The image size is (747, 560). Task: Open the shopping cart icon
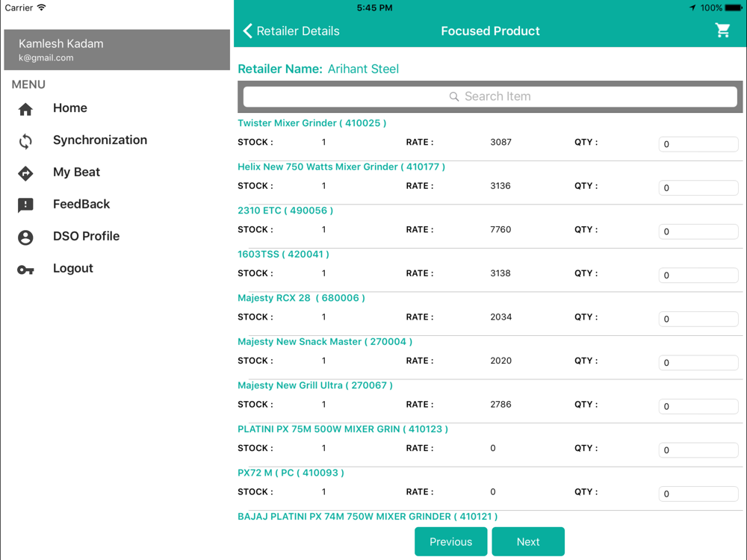722,31
